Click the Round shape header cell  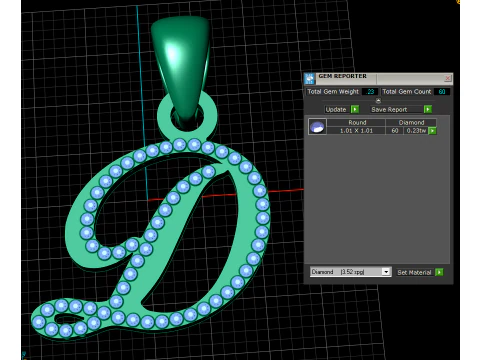[x=356, y=122]
